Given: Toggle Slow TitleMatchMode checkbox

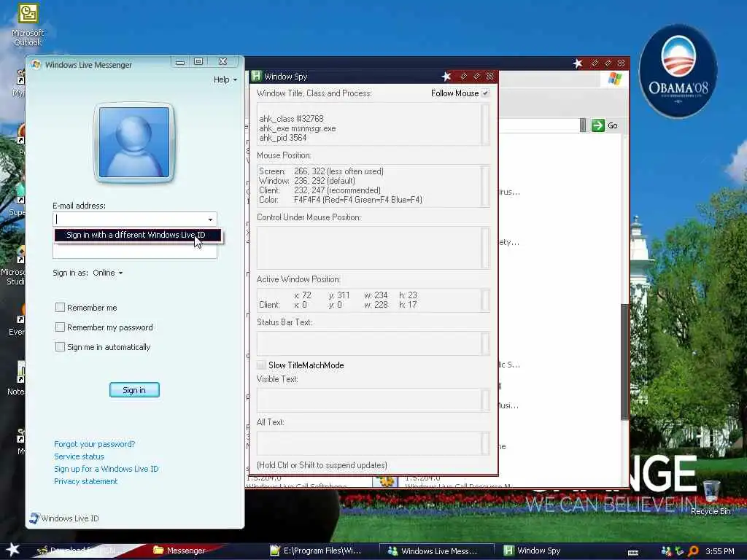Looking at the screenshot, I should 261,365.
